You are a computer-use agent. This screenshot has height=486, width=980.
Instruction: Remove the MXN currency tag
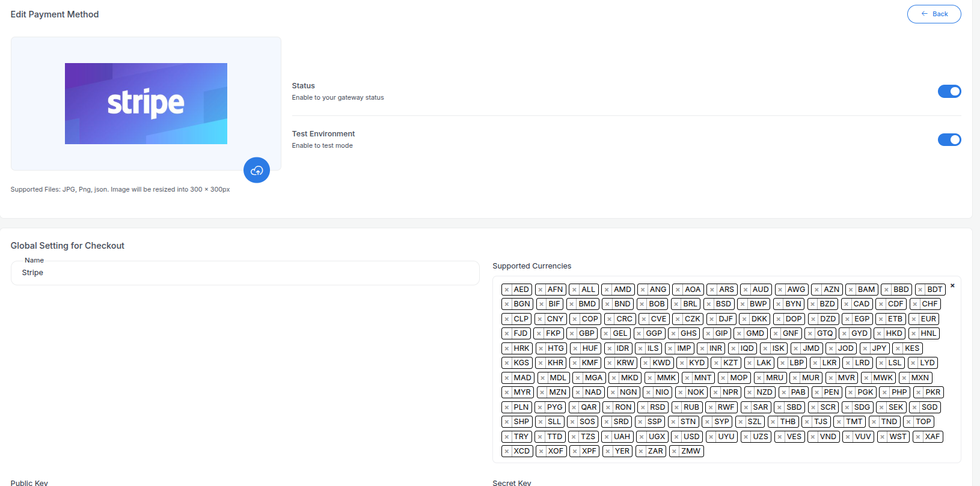coord(904,378)
